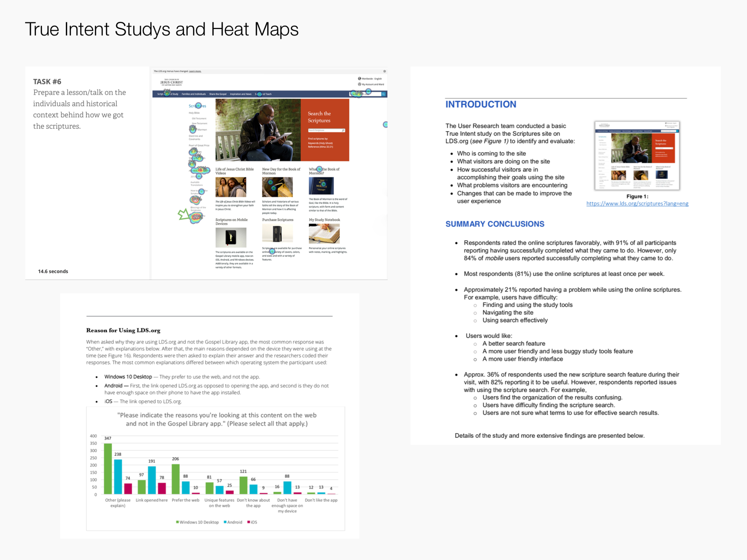Image resolution: width=747 pixels, height=560 pixels.
Task: Click the magenta iOS legend swatch
Action: click(x=249, y=522)
